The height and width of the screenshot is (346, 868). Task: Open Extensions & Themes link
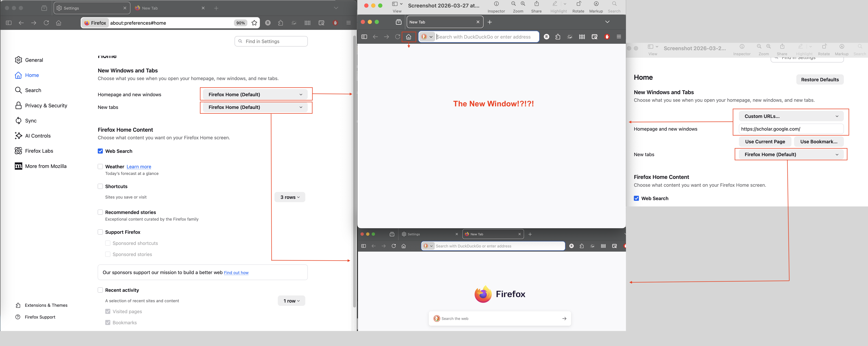[x=46, y=305]
